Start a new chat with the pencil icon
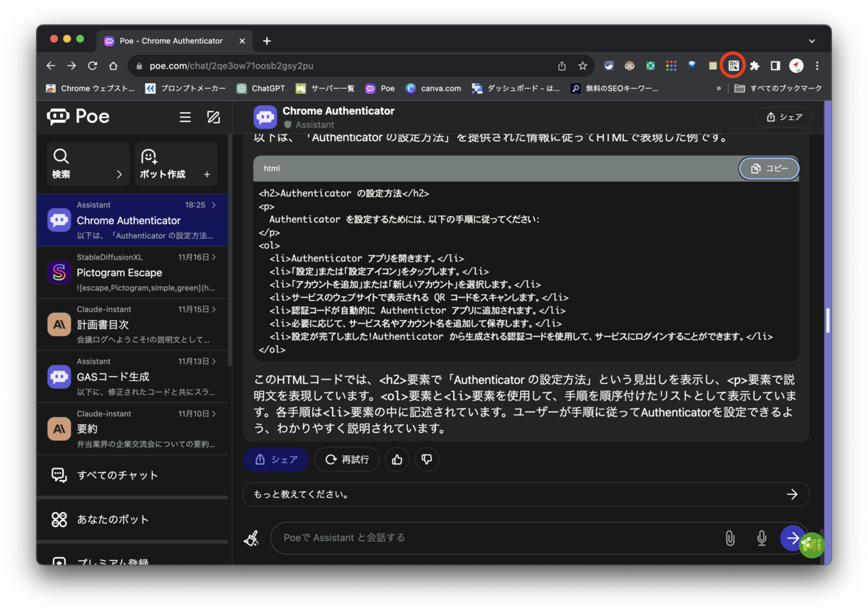This screenshot has width=868, height=613. pos(213,116)
